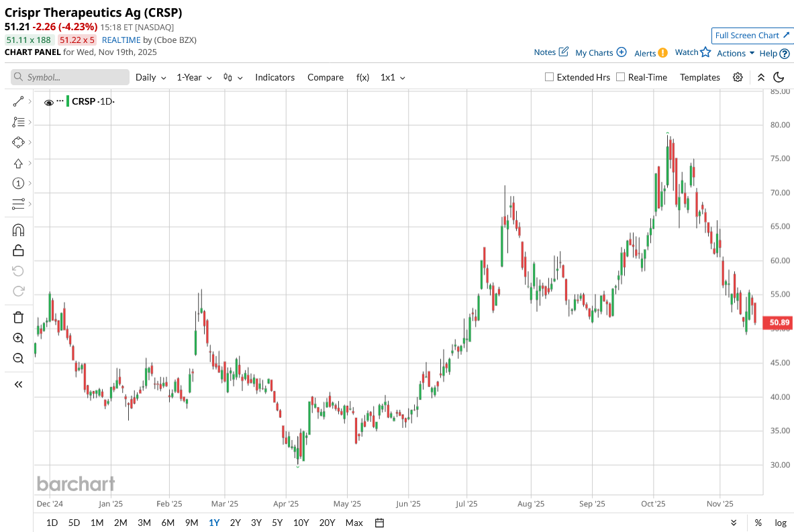Open the Actions dropdown
Viewport: 794px width, 532px height.
pyautogui.click(x=735, y=53)
